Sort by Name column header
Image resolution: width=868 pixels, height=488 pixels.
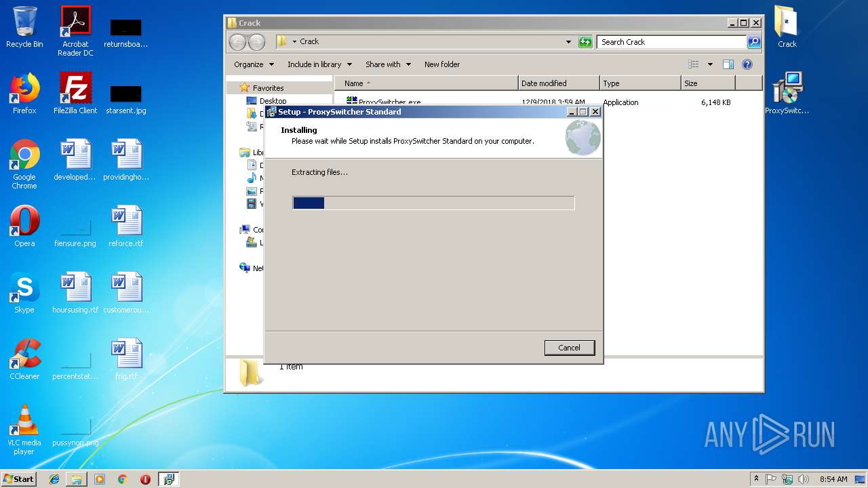click(427, 83)
